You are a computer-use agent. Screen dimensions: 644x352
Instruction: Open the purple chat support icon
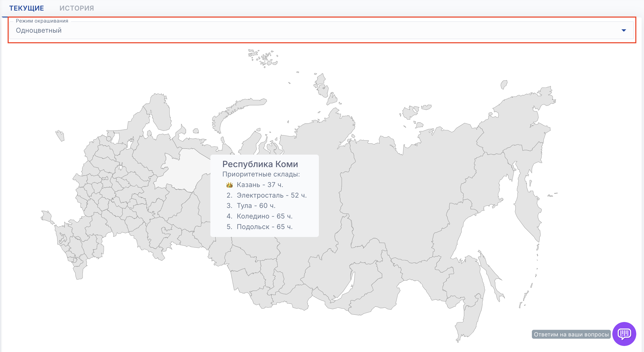tap(624, 334)
